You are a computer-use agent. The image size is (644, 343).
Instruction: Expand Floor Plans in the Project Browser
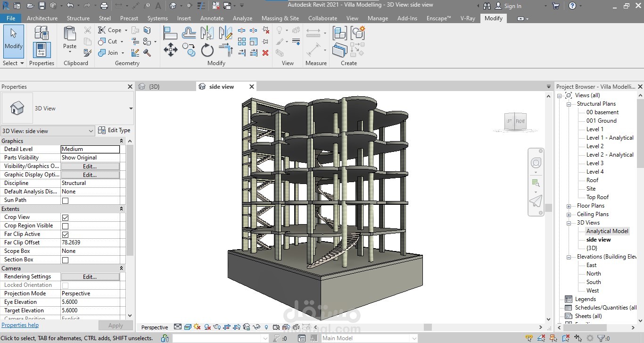point(569,205)
